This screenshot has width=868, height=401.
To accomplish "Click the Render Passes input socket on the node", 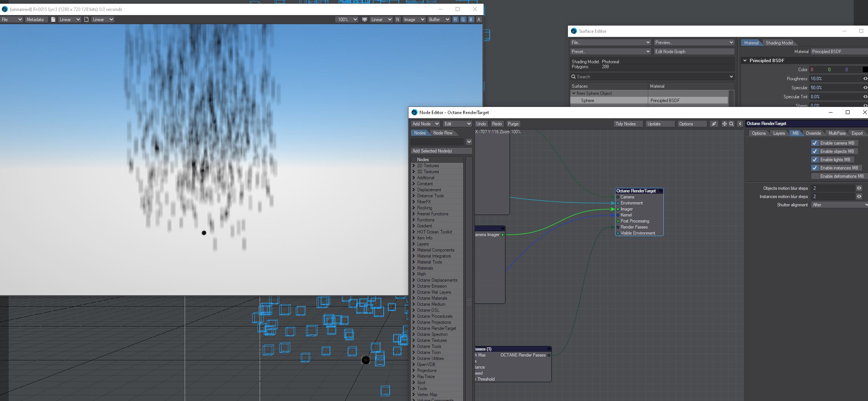I will (618, 227).
